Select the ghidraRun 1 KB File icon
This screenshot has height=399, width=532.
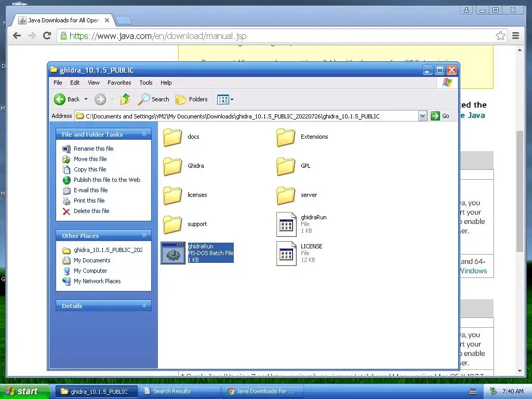pyautogui.click(x=286, y=224)
